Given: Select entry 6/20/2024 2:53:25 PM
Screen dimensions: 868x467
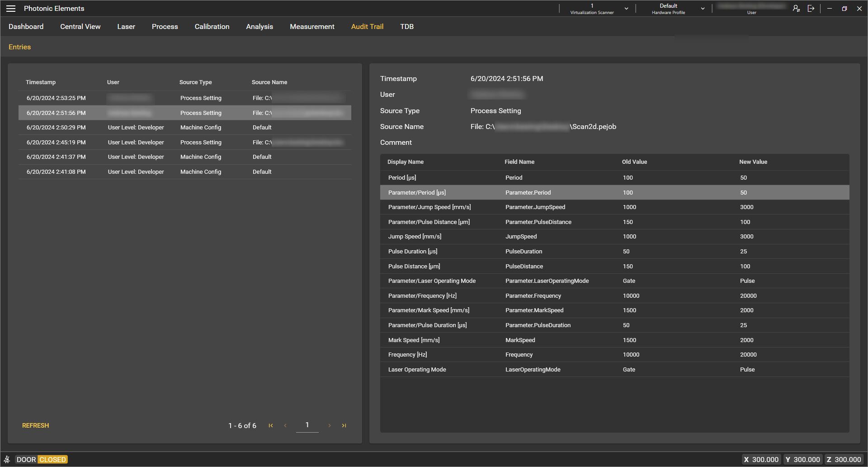Looking at the screenshot, I should (185, 98).
